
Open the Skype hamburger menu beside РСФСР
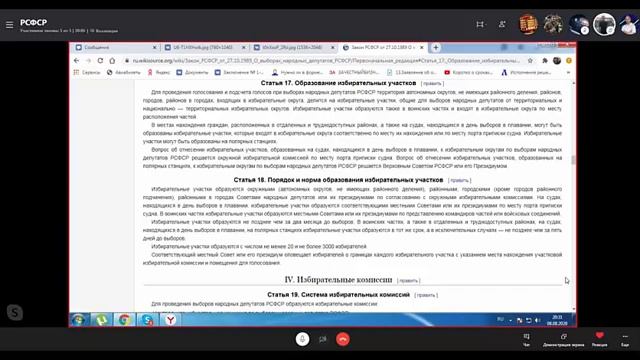pos(9,25)
